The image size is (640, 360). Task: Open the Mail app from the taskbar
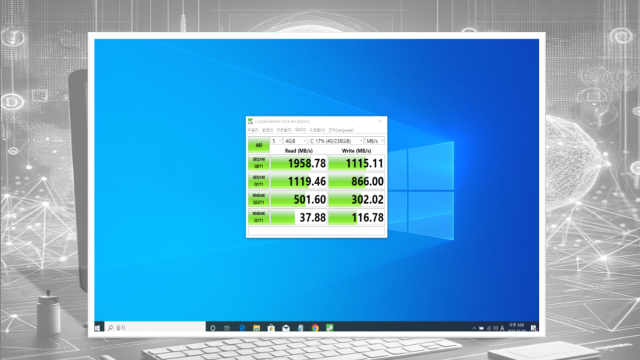(x=286, y=328)
